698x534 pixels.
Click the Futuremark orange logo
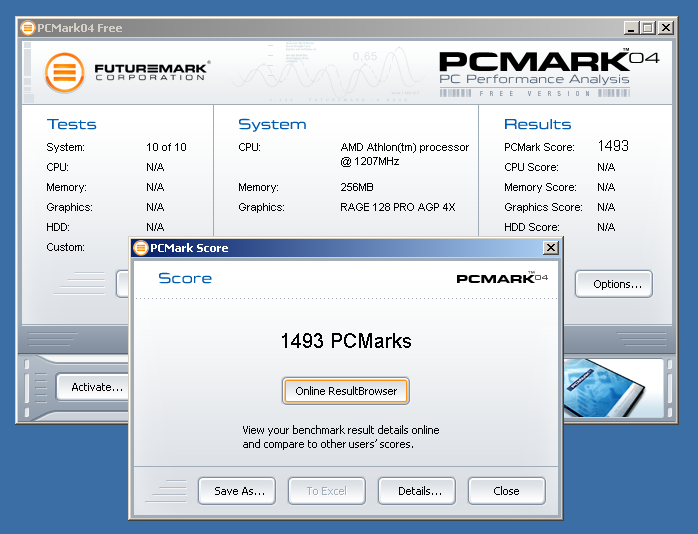pyautogui.click(x=65, y=73)
